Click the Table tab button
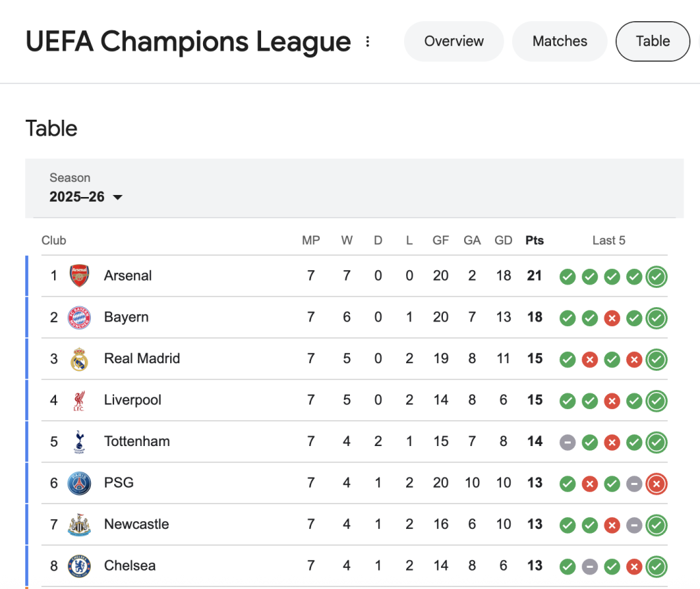Image resolution: width=700 pixels, height=589 pixels. [652, 41]
